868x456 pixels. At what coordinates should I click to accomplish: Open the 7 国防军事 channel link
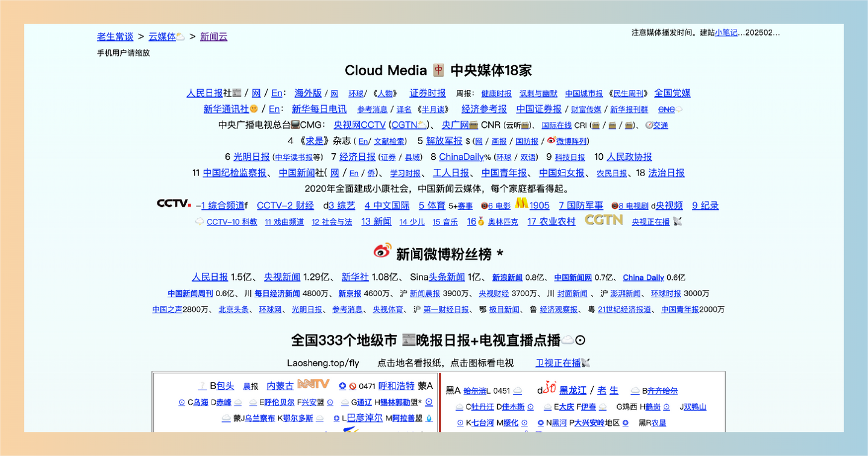point(581,206)
